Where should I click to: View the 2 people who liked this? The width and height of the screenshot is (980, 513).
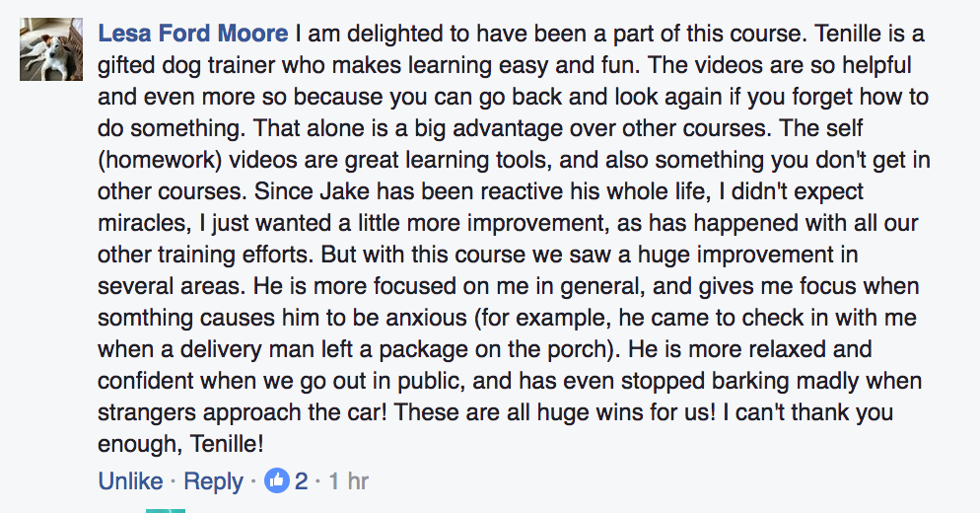pyautogui.click(x=301, y=481)
